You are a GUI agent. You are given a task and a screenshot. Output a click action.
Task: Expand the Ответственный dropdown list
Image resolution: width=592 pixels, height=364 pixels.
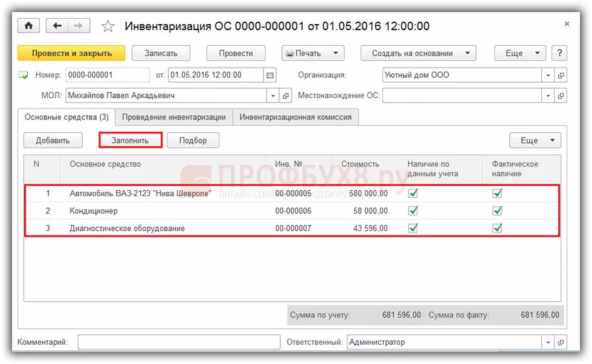pyautogui.click(x=548, y=342)
